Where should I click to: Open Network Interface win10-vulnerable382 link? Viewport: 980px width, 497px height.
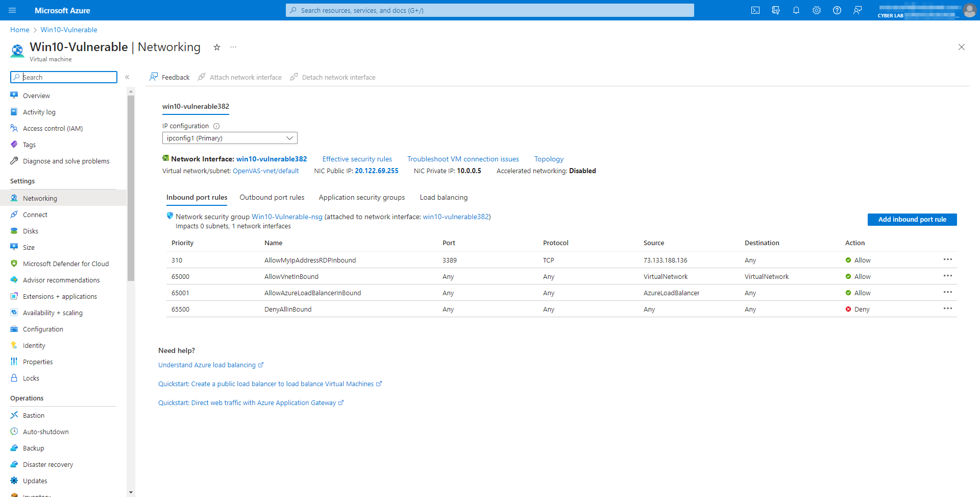click(272, 159)
